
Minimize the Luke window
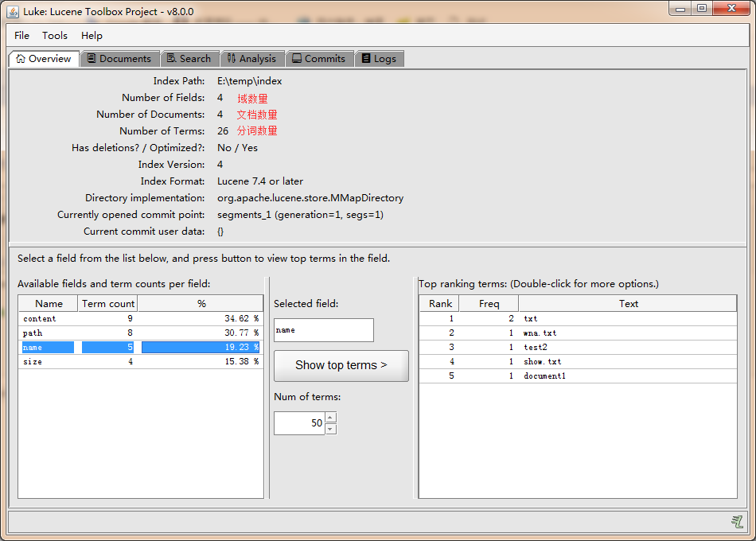(x=680, y=9)
